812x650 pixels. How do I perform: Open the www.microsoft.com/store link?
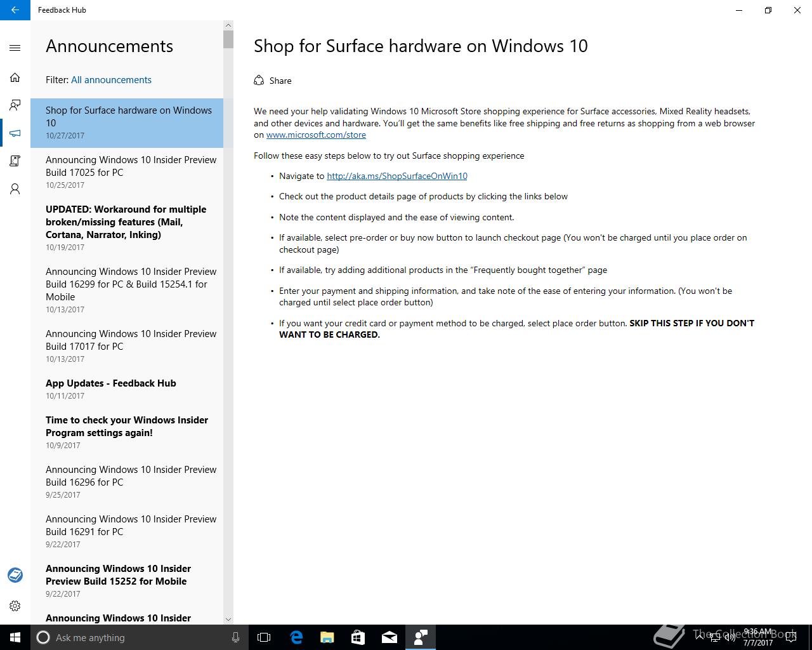coord(316,135)
